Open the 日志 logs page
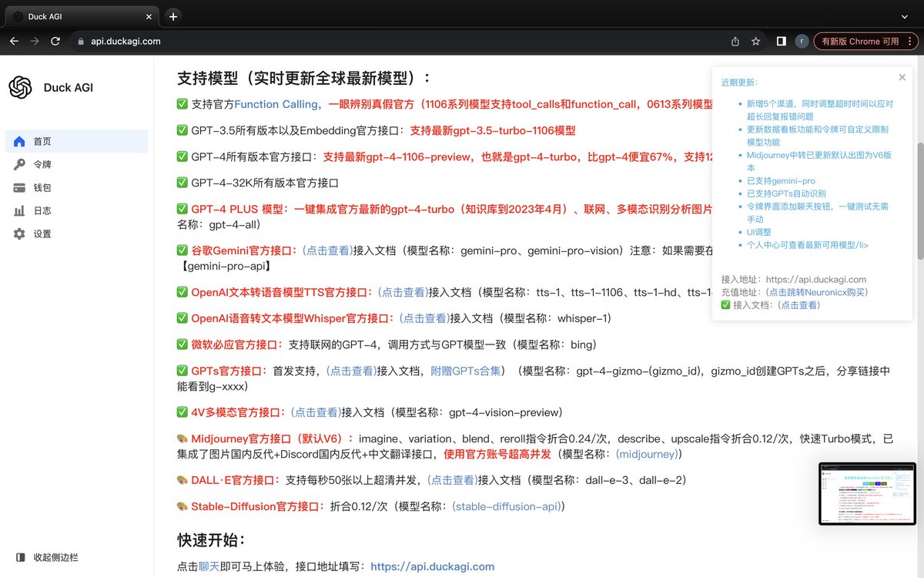The height and width of the screenshot is (578, 924). [77, 211]
